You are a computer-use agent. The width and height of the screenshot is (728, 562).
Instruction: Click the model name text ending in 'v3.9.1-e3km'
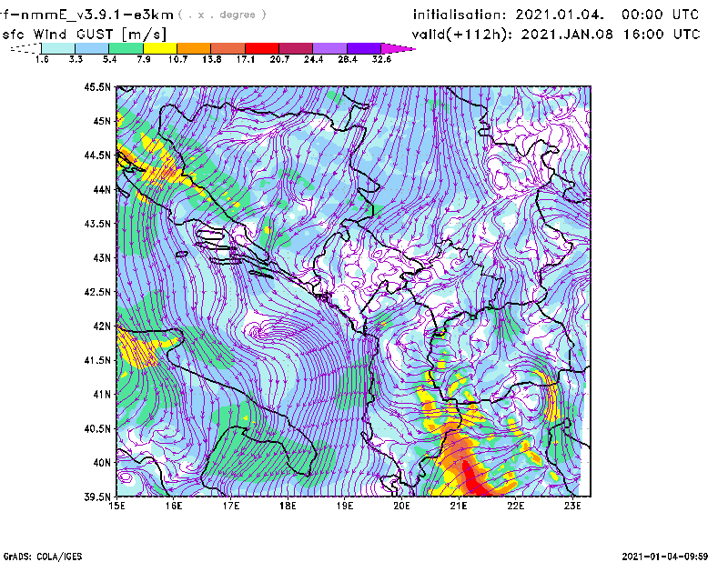86,15
